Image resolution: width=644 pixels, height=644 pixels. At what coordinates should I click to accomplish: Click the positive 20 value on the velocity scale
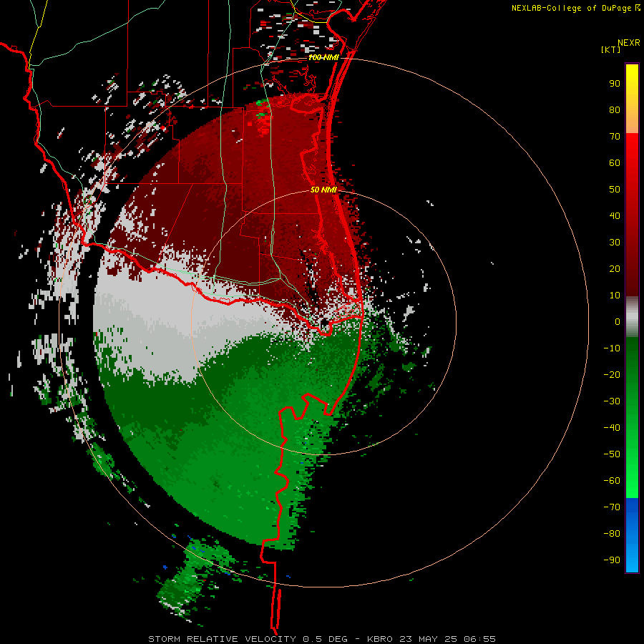(615, 269)
